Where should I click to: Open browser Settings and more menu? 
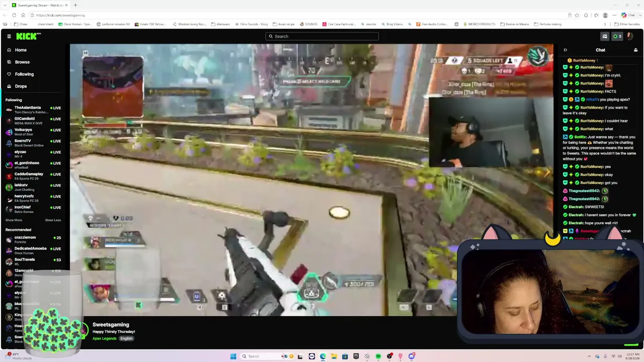[x=614, y=15]
